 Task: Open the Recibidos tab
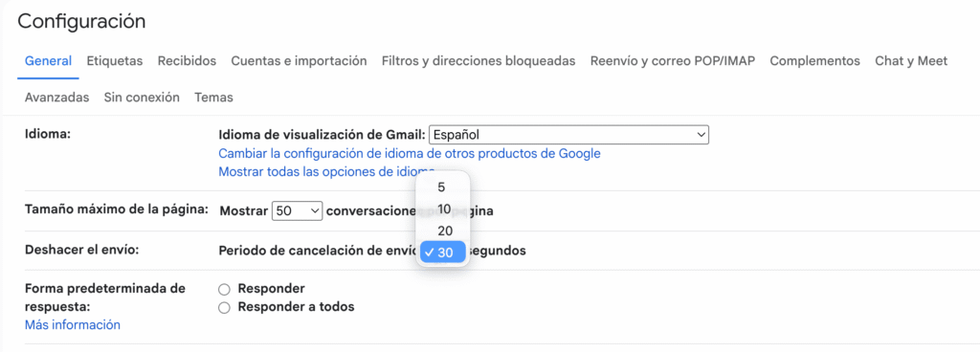coord(187,61)
